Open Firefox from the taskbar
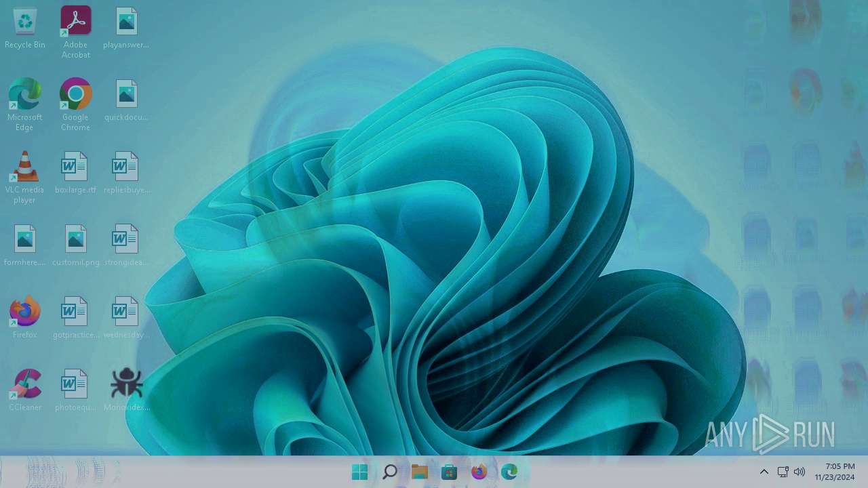The width and height of the screenshot is (868, 488). (x=479, y=472)
